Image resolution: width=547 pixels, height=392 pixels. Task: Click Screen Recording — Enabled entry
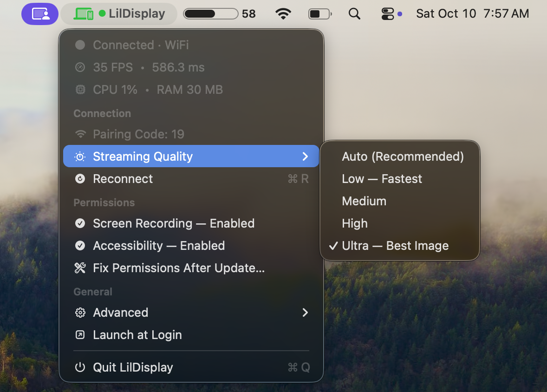click(191, 223)
